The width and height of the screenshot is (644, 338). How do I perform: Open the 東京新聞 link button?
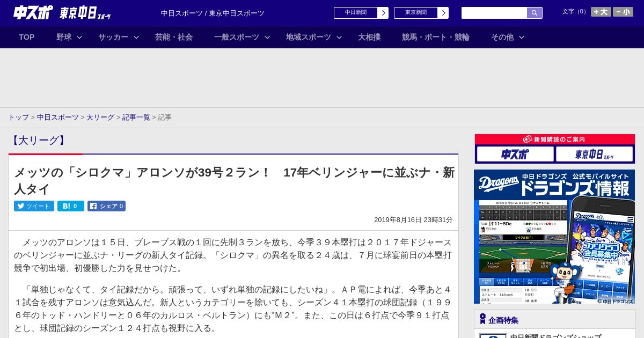(x=415, y=13)
